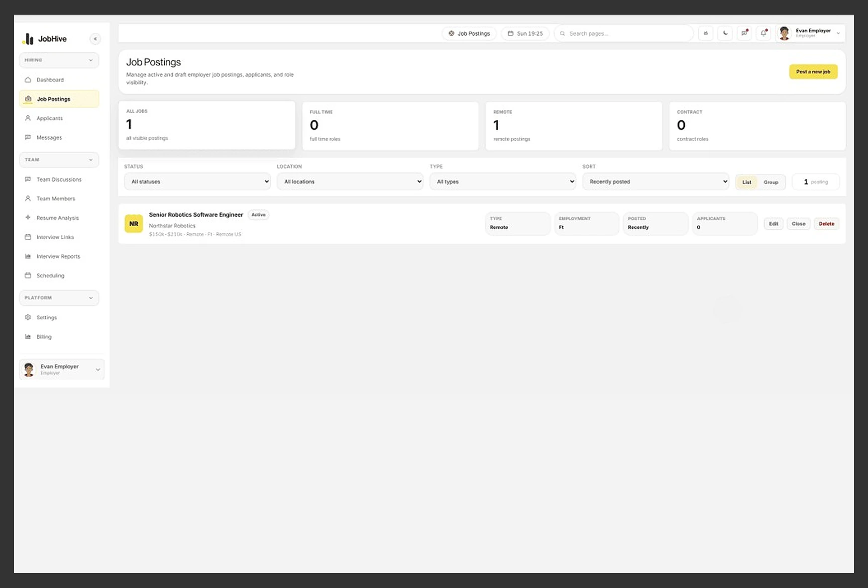The height and width of the screenshot is (588, 868).
Task: Open the All locations dropdown
Action: click(350, 182)
